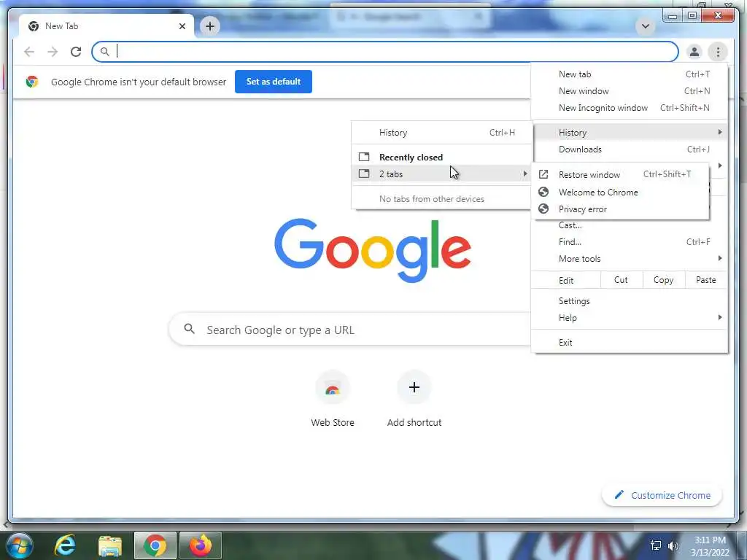Click the three-dot Chrome menu icon
This screenshot has height=560, width=747.
pos(718,52)
